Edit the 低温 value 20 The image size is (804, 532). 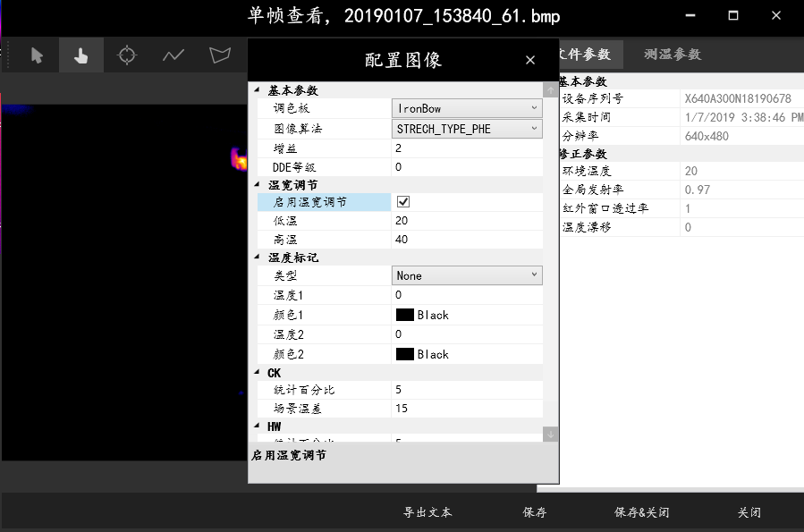467,221
